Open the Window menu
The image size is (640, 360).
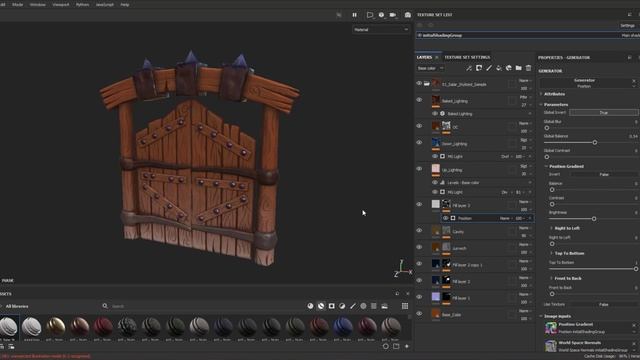click(x=38, y=4)
